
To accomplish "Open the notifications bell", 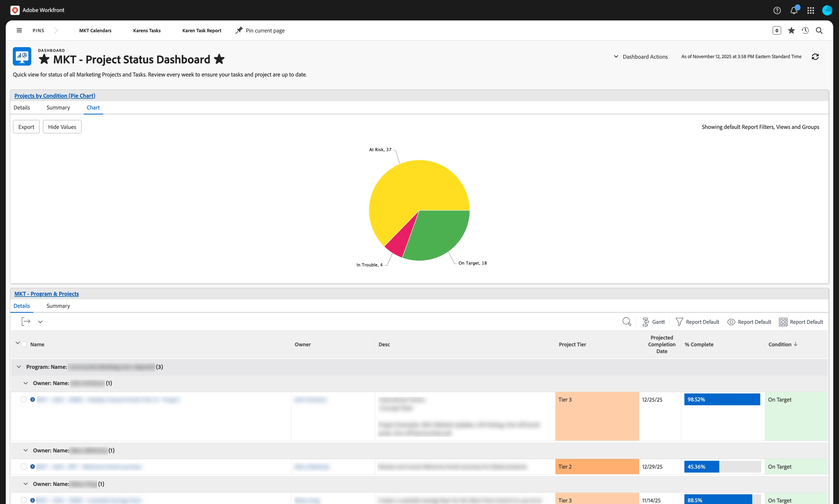I will 793,10.
